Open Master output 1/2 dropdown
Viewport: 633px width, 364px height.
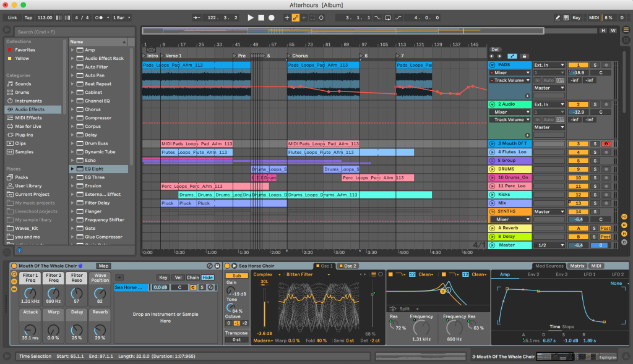click(549, 245)
